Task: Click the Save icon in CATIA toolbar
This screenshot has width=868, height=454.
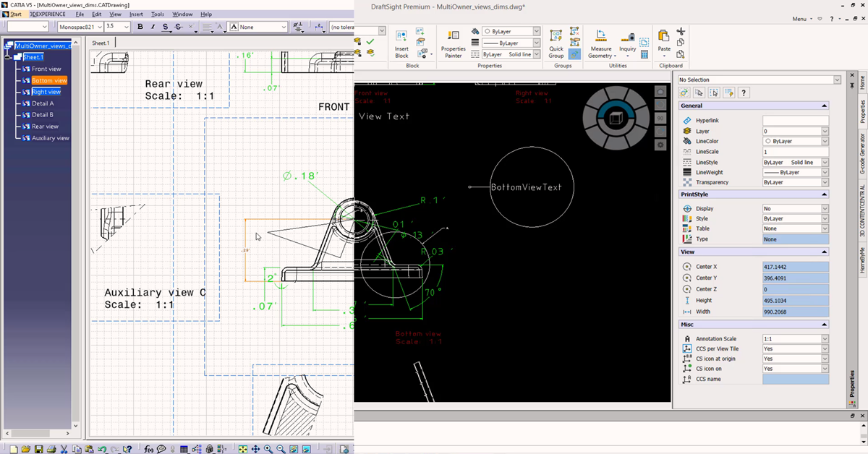Action: 39,449
